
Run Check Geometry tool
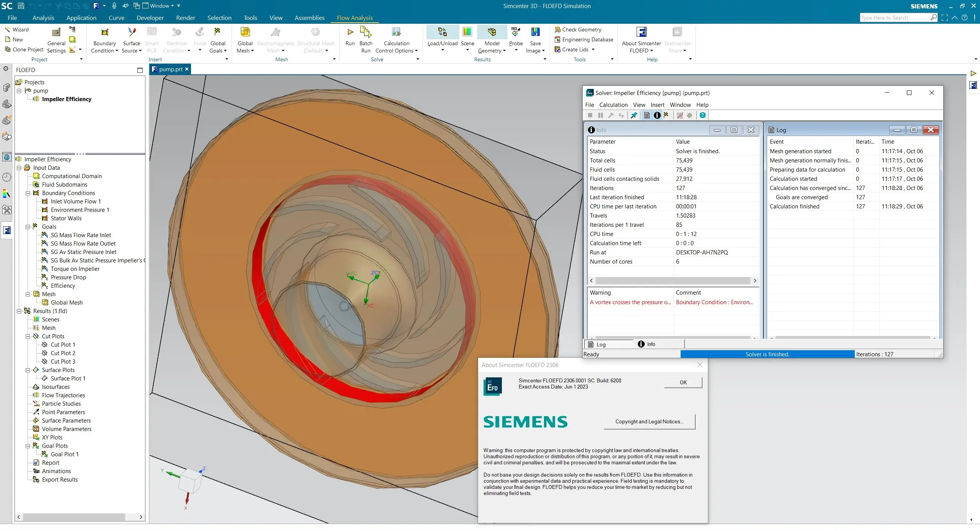click(x=578, y=29)
